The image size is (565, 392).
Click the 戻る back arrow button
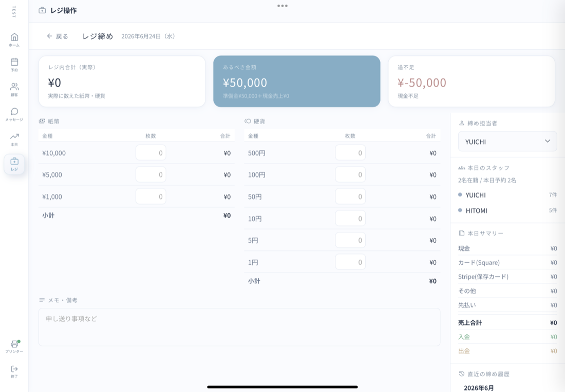point(58,36)
